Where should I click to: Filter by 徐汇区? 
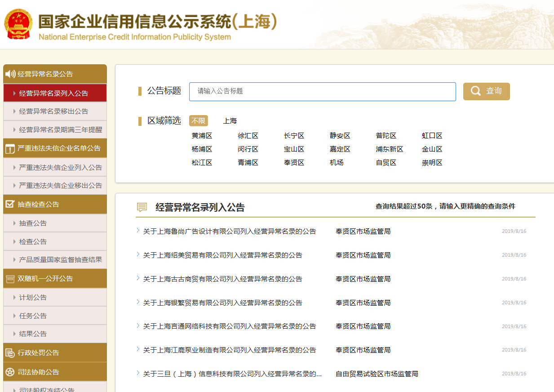(248, 136)
